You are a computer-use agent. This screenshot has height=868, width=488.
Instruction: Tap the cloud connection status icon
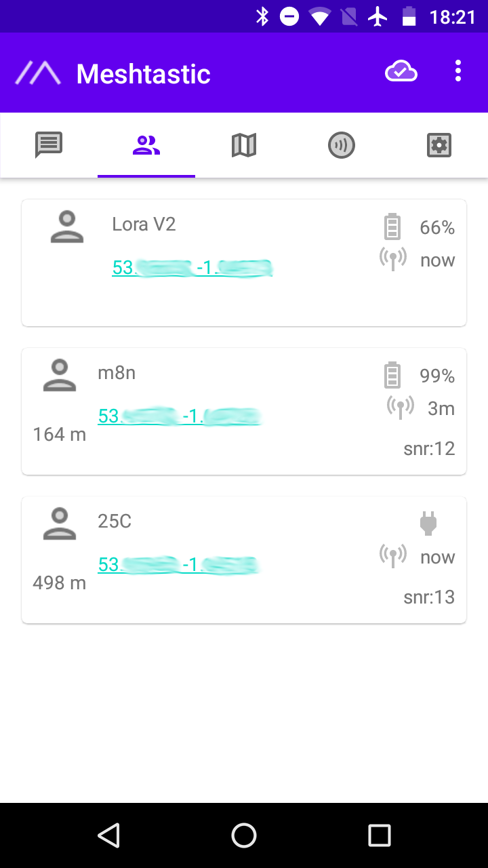tap(401, 71)
